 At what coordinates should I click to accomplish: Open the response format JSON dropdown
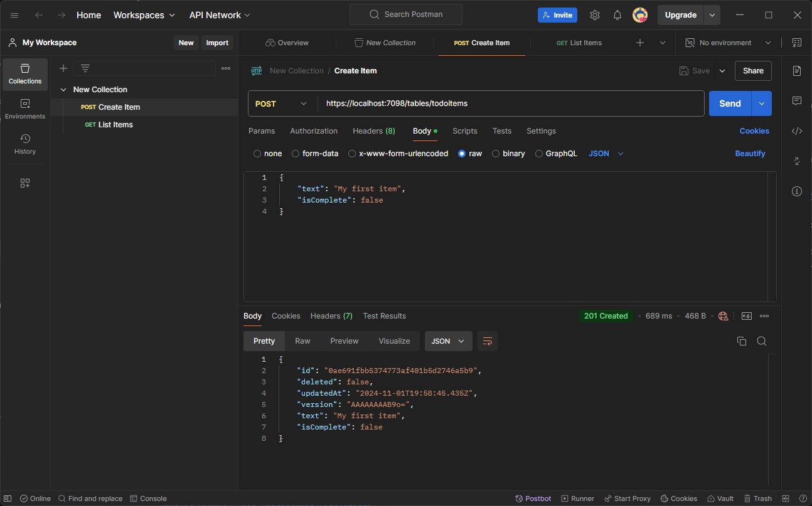tap(449, 341)
